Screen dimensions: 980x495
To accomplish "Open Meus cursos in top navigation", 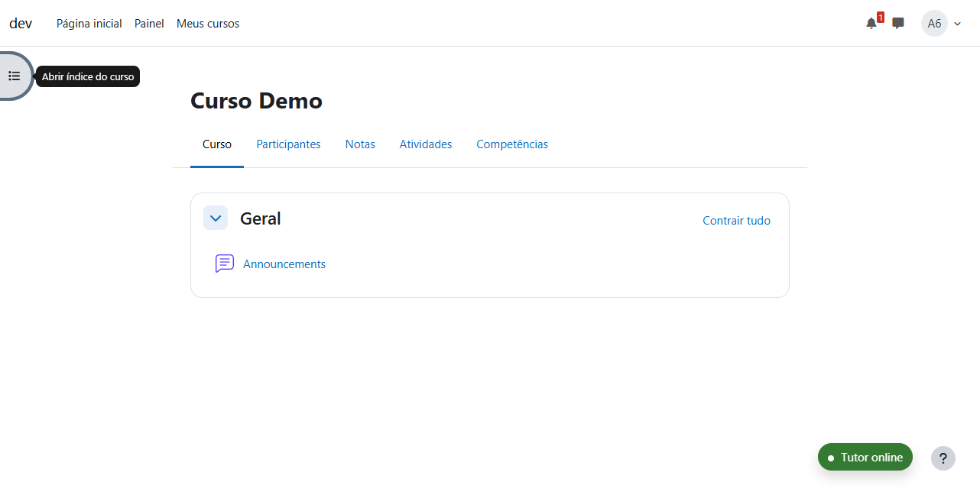I will click(208, 24).
